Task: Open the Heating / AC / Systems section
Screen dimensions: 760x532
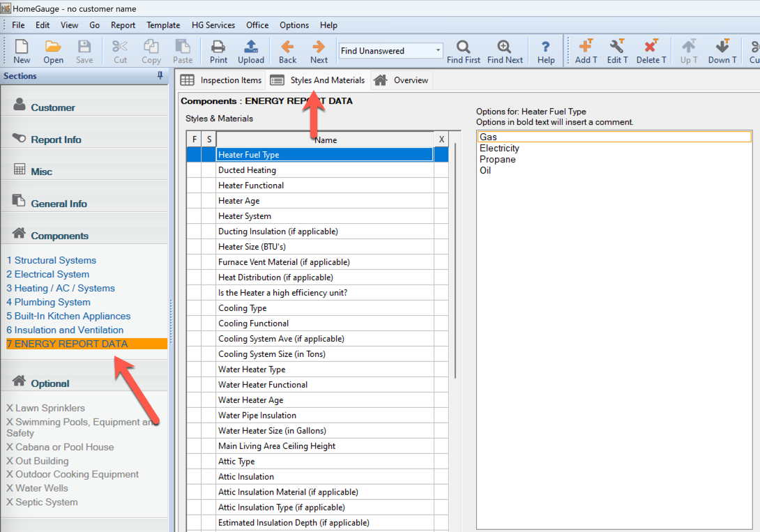Action: click(x=61, y=288)
